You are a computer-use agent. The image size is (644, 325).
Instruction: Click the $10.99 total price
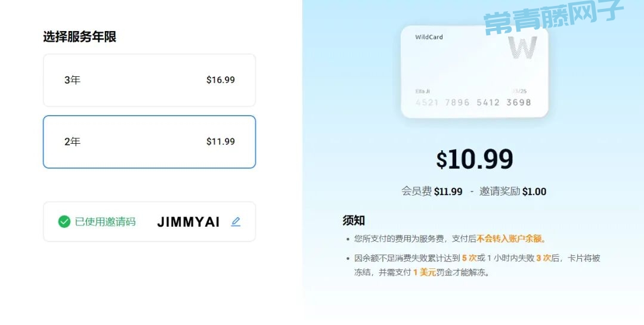(475, 159)
